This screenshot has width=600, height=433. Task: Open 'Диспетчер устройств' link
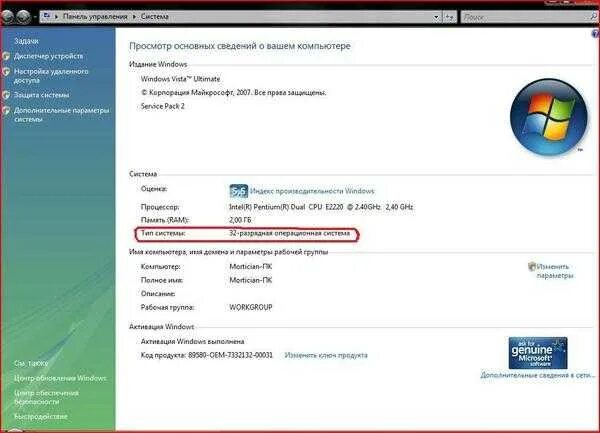(x=48, y=56)
